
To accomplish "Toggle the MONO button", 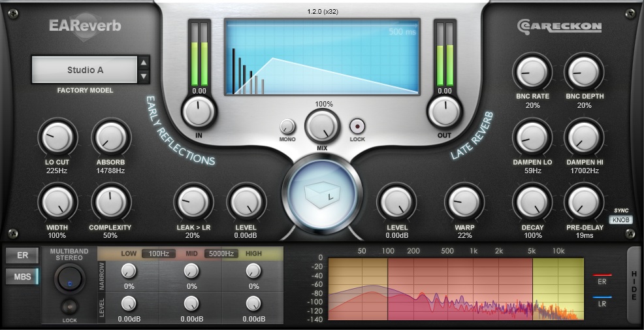I will click(287, 126).
